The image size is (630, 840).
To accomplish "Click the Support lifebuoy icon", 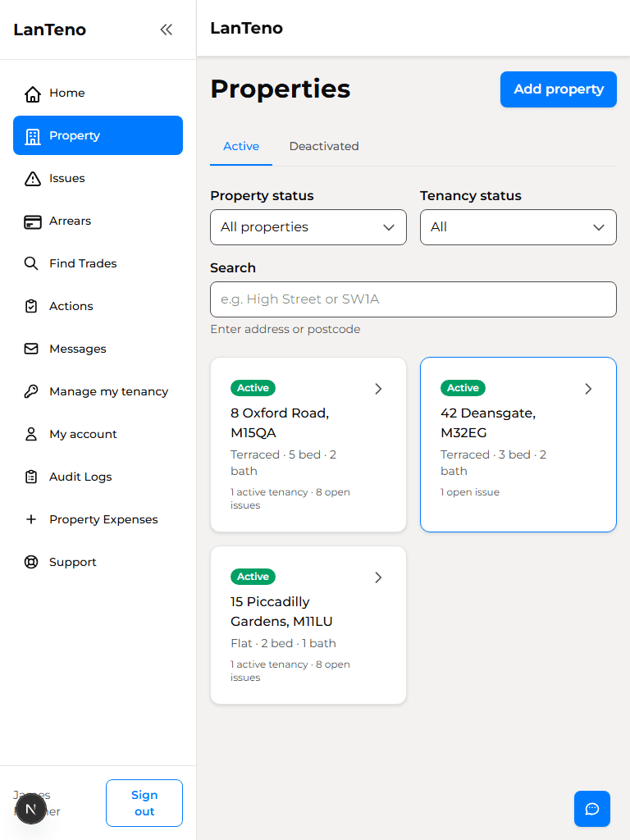I will coord(31,562).
